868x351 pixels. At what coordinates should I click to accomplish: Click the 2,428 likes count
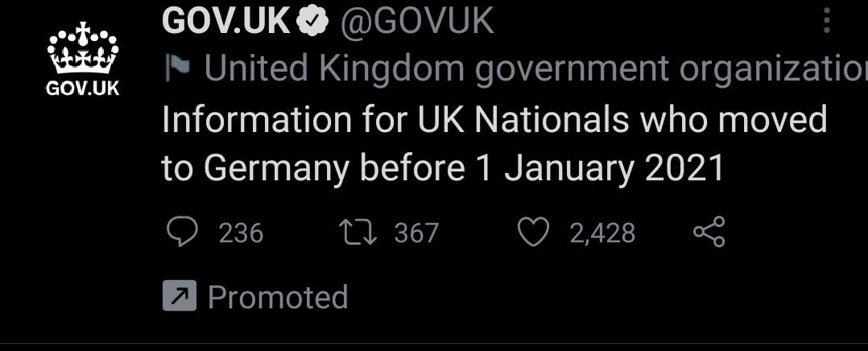click(x=603, y=233)
